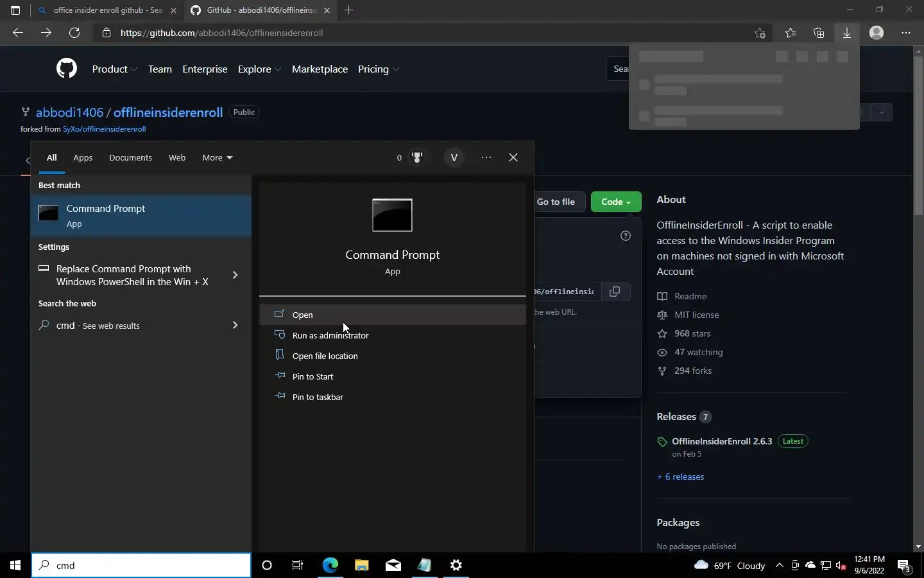Image resolution: width=924 pixels, height=578 pixels.
Task: Open a new browser tab
Action: tap(348, 10)
